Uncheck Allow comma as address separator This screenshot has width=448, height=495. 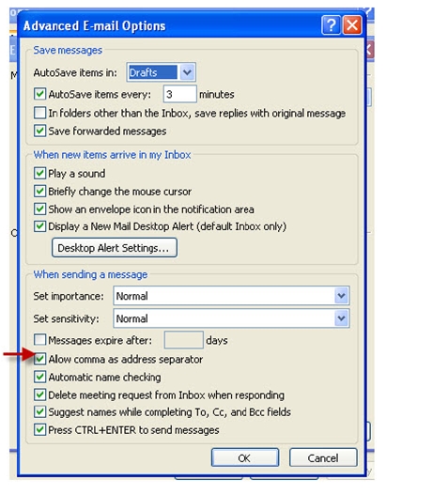tap(39, 359)
